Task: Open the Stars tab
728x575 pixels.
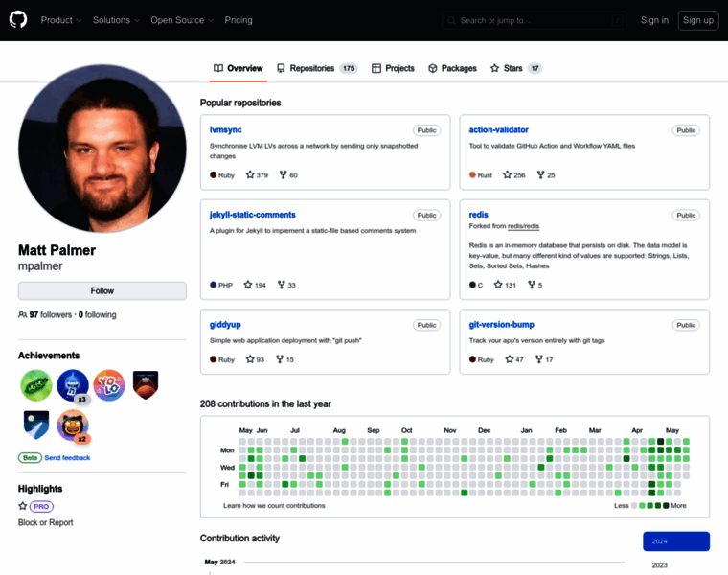Action: click(515, 68)
